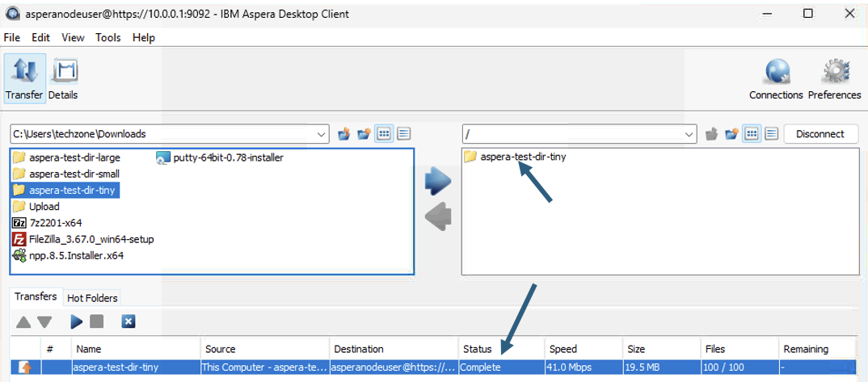868x382 pixels.
Task: Start the selected transfer with play icon
Action: (77, 321)
